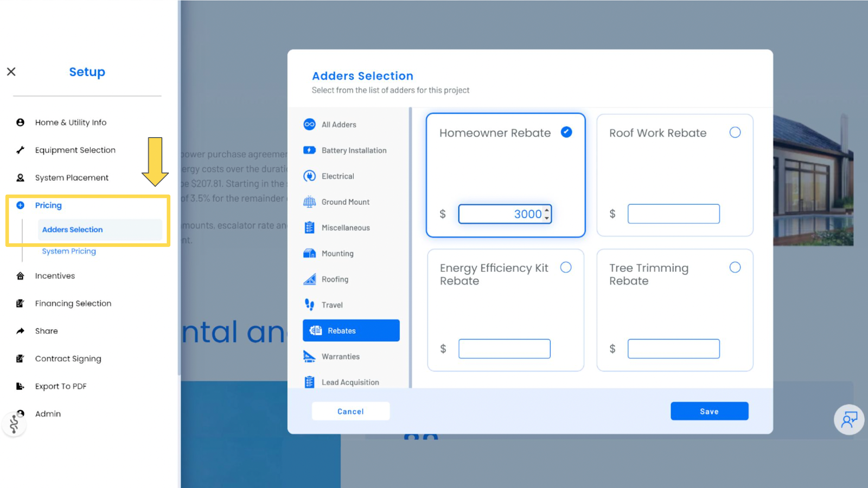Close the Setup panel with X
868x488 pixels.
[x=11, y=72]
